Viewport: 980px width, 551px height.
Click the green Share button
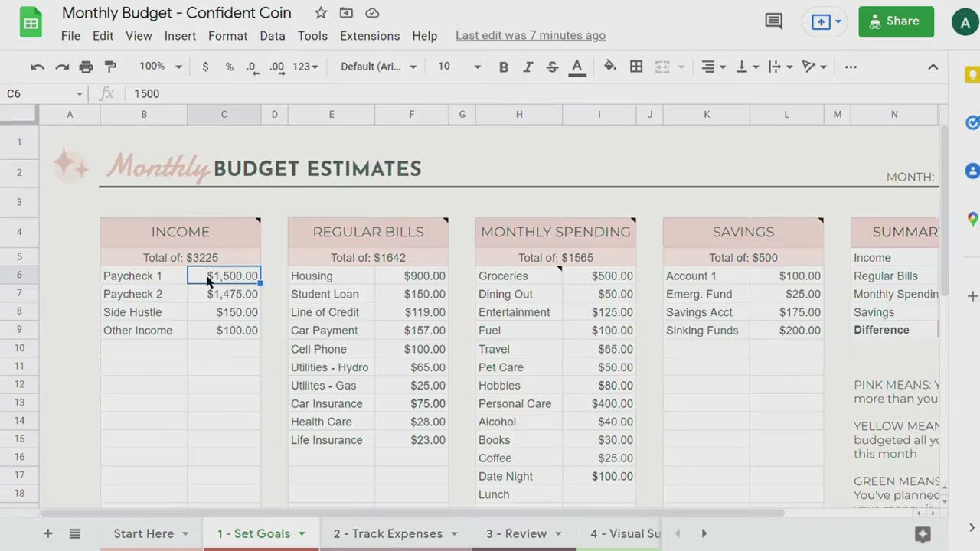(896, 21)
